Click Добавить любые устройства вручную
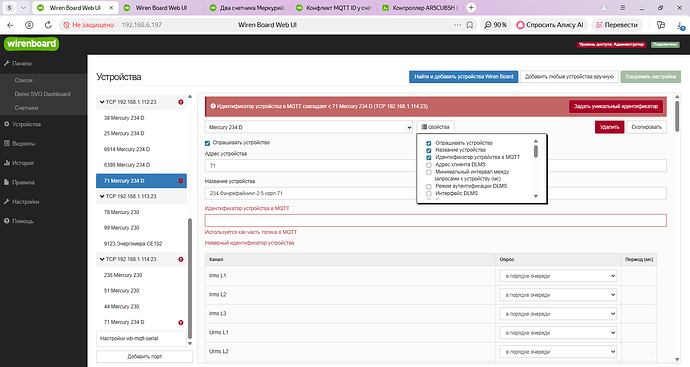 point(569,77)
